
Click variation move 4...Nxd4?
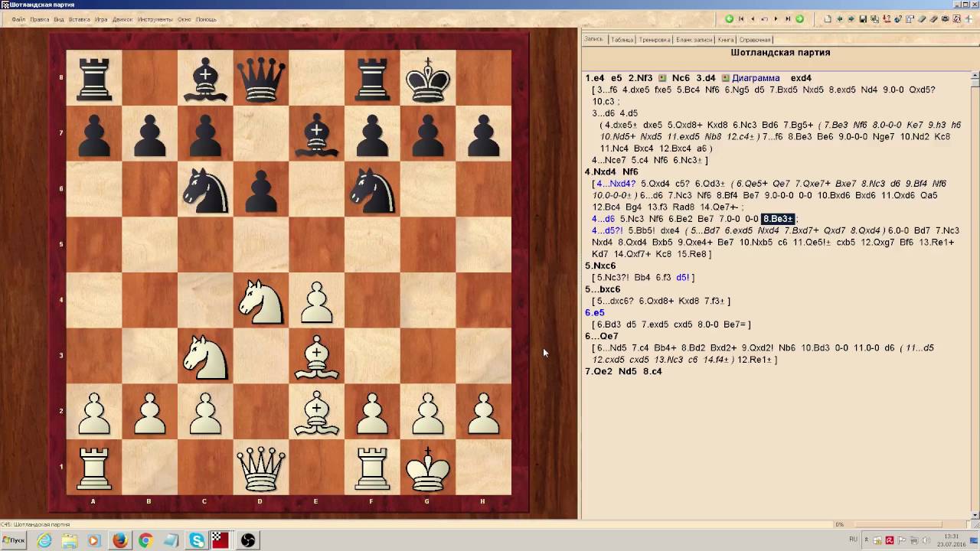click(616, 184)
